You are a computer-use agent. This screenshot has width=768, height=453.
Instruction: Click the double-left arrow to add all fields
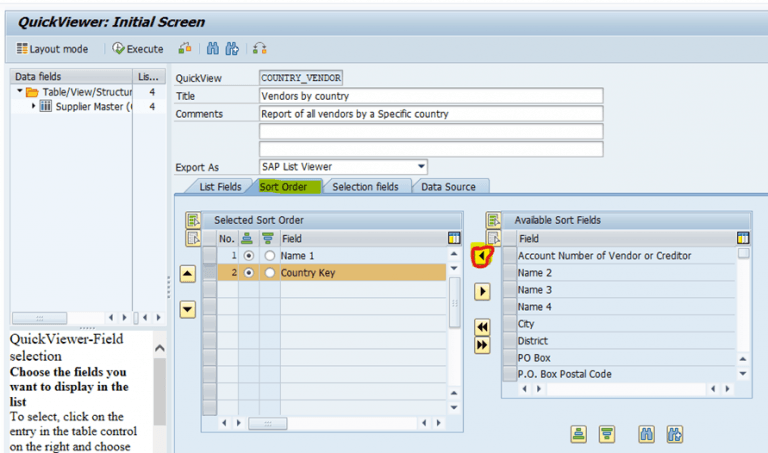coord(482,327)
